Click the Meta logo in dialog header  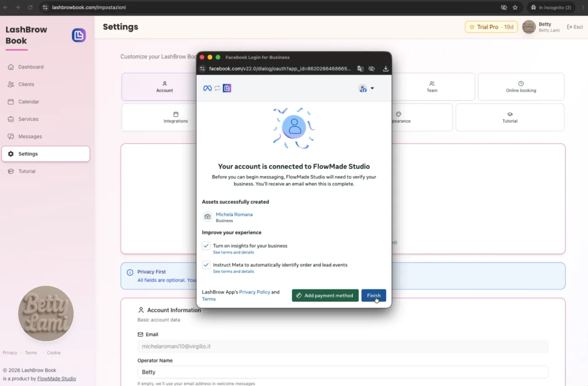pos(207,88)
